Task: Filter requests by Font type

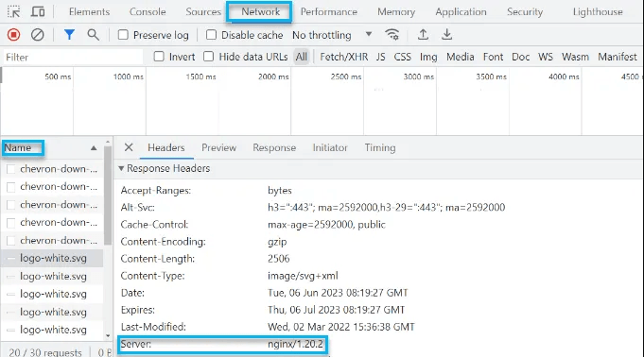Action: click(x=493, y=57)
